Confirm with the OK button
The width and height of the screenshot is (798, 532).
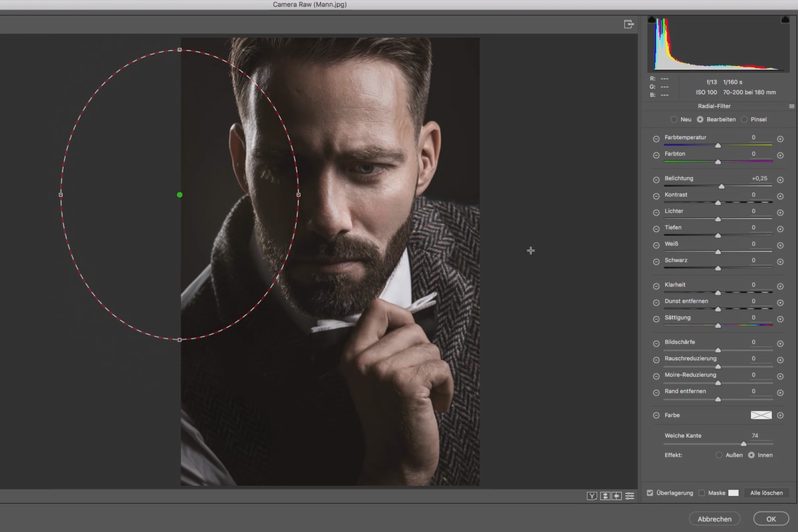[x=771, y=519]
